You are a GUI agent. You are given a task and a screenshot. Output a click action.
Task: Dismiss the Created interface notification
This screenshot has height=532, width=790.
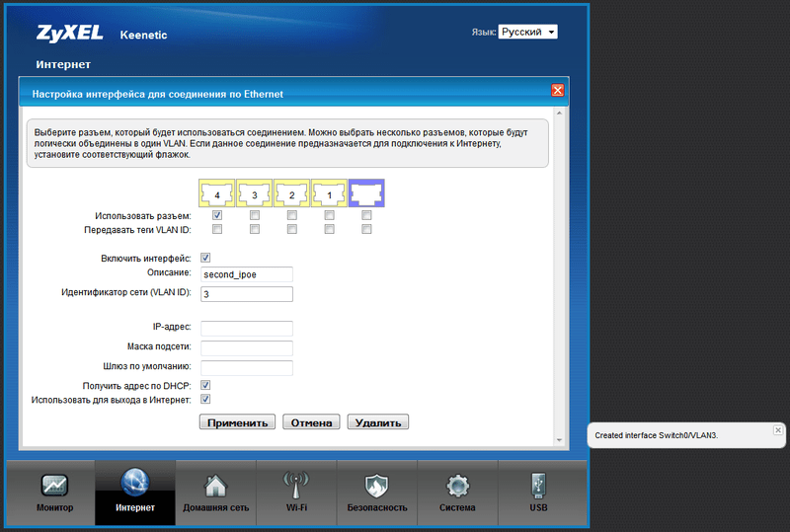pos(778,429)
